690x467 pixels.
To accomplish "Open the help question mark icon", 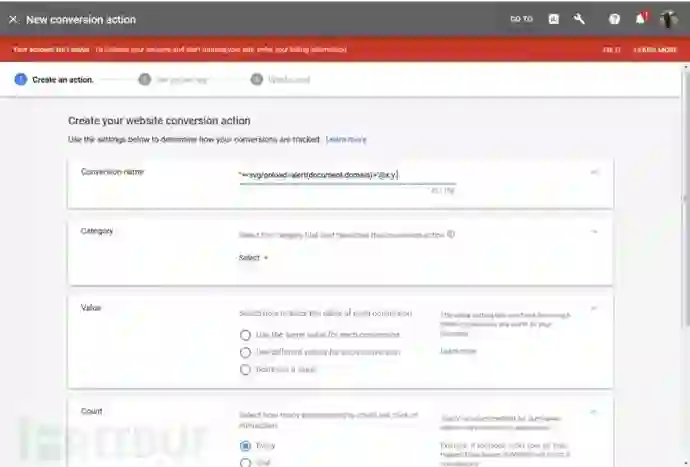I will pyautogui.click(x=614, y=19).
